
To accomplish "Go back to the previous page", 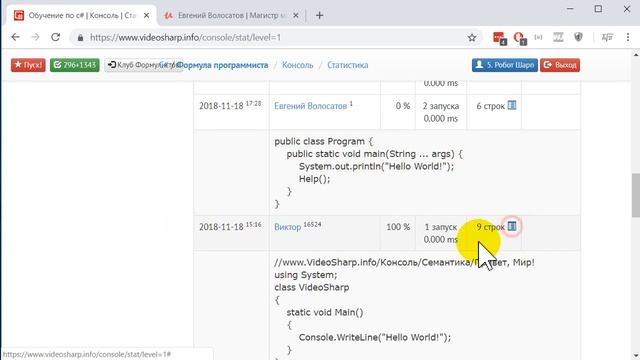I will [x=16, y=37].
